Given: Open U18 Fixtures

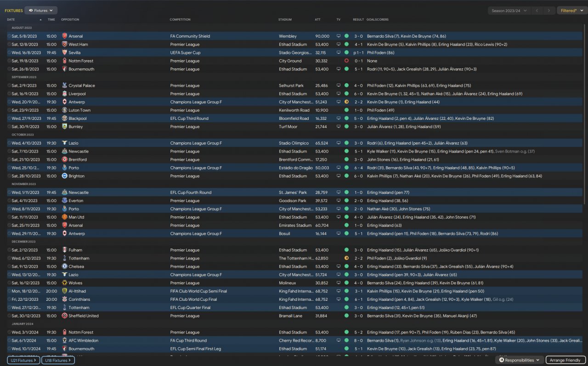Looking at the screenshot, I should pyautogui.click(x=57, y=360).
